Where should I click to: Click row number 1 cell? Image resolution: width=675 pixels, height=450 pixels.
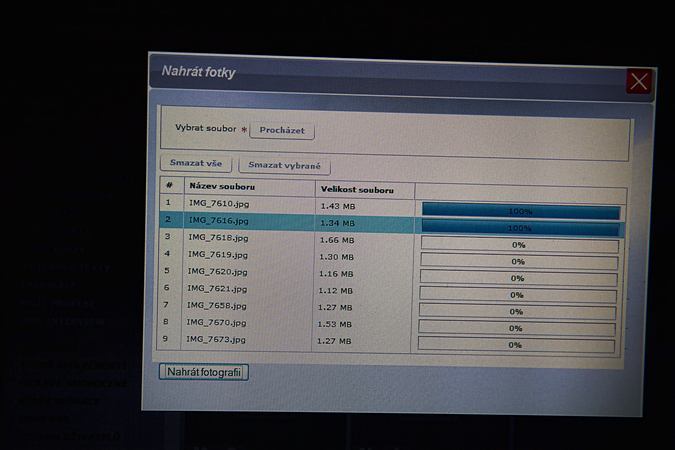(x=168, y=202)
